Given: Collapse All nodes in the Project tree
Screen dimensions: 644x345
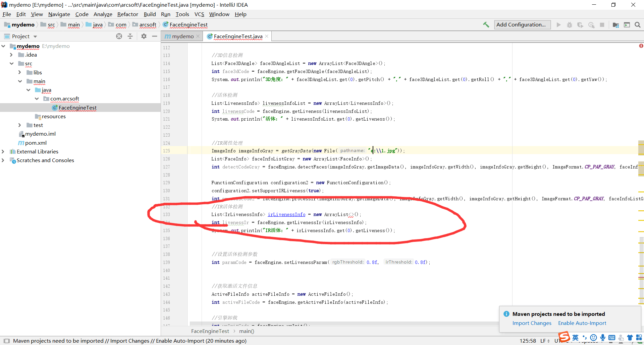Looking at the screenshot, I should [x=130, y=36].
